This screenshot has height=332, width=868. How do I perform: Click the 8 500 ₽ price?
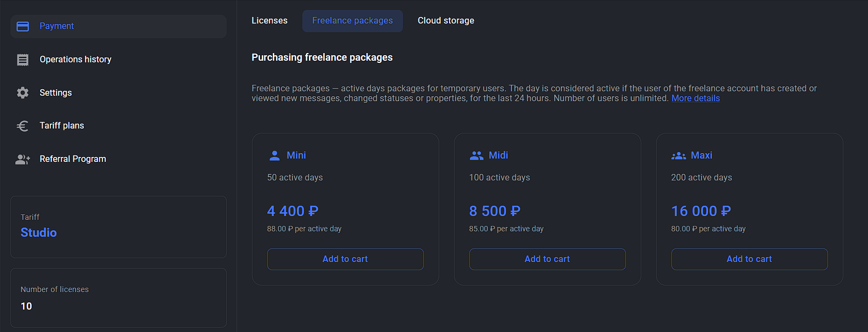click(495, 211)
